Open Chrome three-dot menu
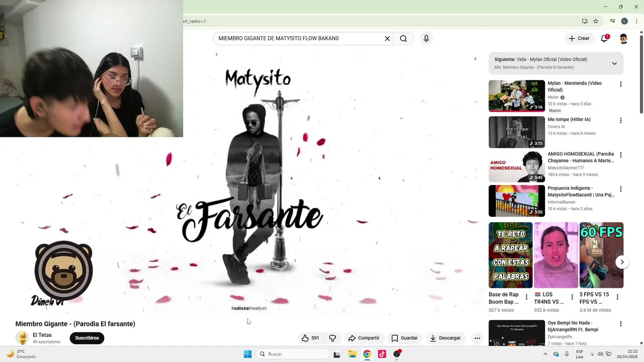This screenshot has width=644, height=362. pos(636,21)
